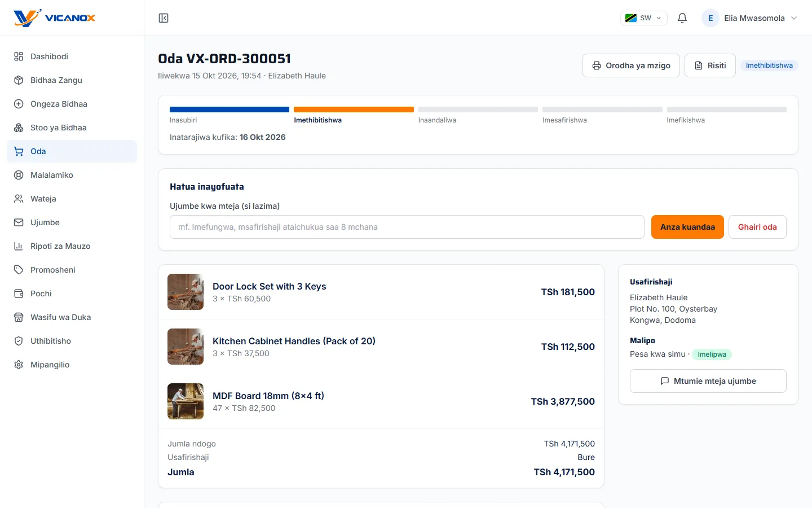
Task: Focus the Ujumbe kwa mteja input field
Action: (407, 227)
